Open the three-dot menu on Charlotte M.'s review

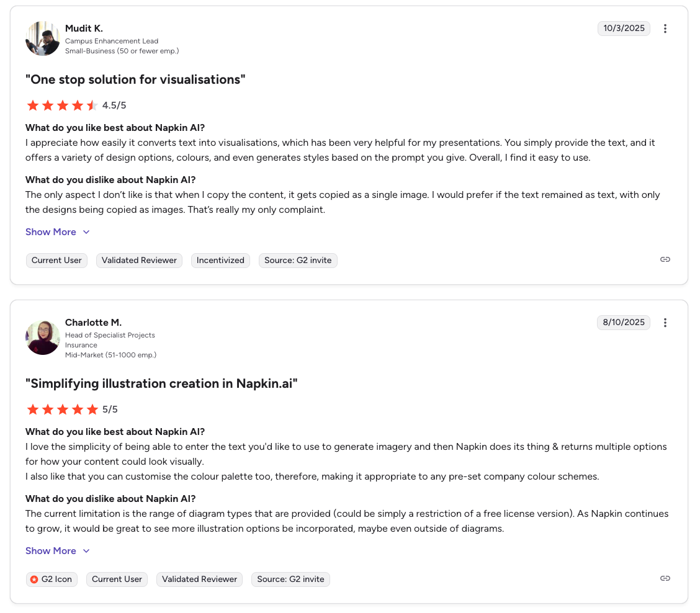click(665, 323)
